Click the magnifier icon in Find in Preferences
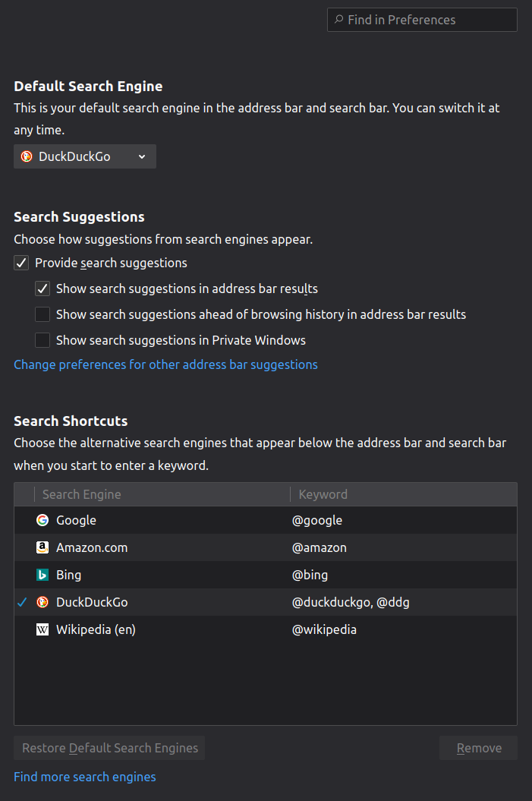This screenshot has width=532, height=801. point(338,20)
